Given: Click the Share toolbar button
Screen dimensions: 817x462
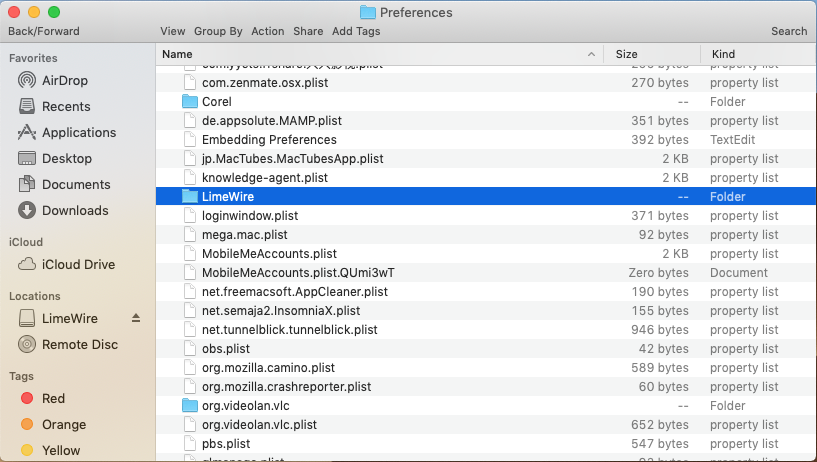Looking at the screenshot, I should click(x=308, y=31).
